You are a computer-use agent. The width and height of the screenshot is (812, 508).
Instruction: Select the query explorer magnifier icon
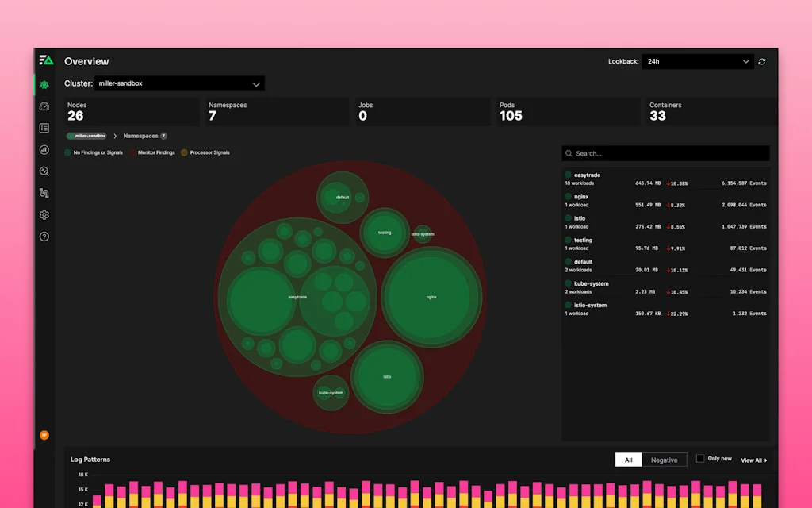44,171
